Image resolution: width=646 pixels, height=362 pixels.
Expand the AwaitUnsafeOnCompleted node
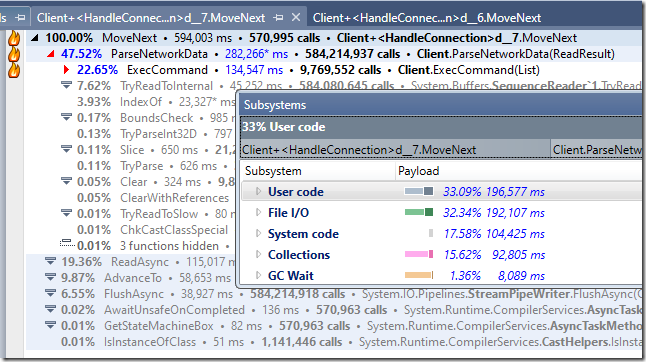point(50,309)
